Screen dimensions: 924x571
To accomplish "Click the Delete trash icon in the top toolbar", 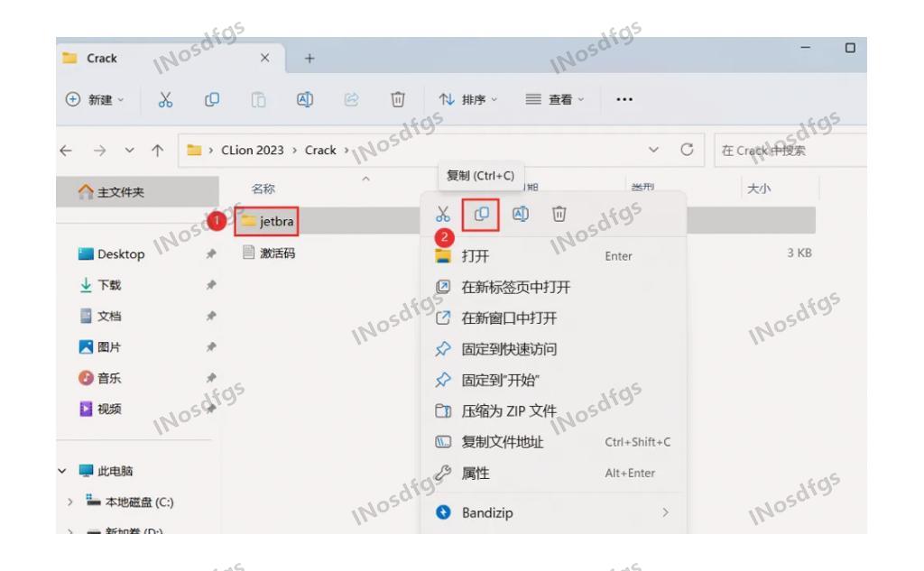I will (x=398, y=99).
